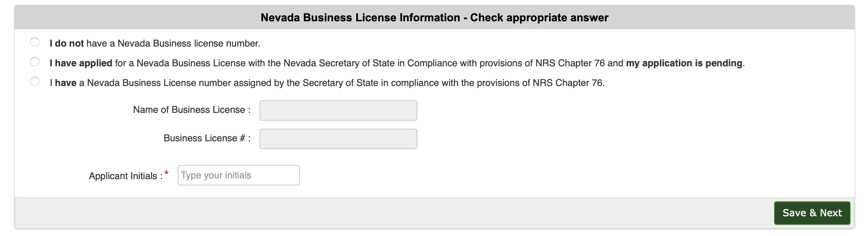
Task: Click the green Save & Next control
Action: coord(812,213)
